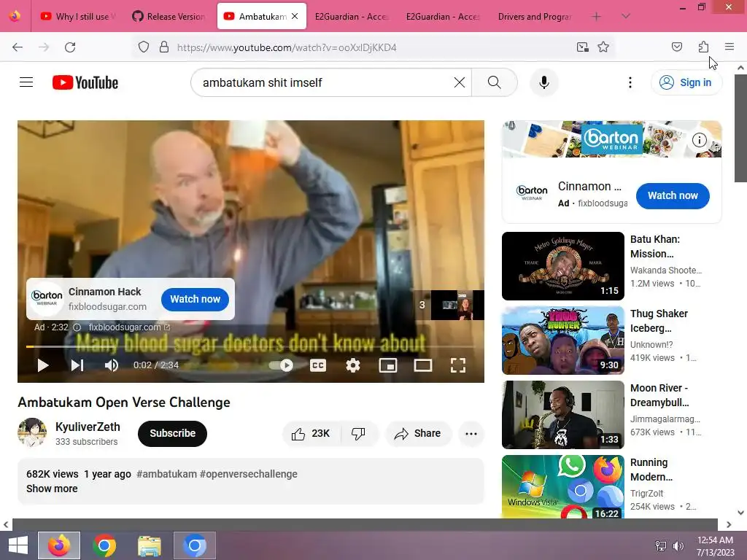Switch to Drivers and Programs tab

pyautogui.click(x=534, y=16)
